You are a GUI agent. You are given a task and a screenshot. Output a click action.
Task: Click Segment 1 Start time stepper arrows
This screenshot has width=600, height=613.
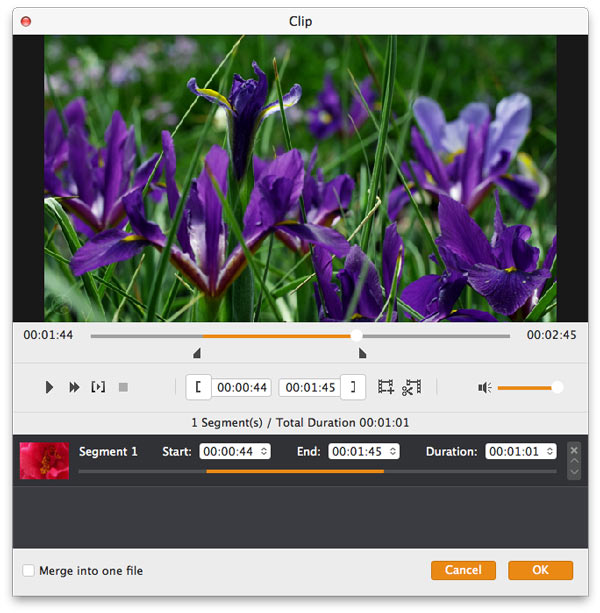[264, 451]
